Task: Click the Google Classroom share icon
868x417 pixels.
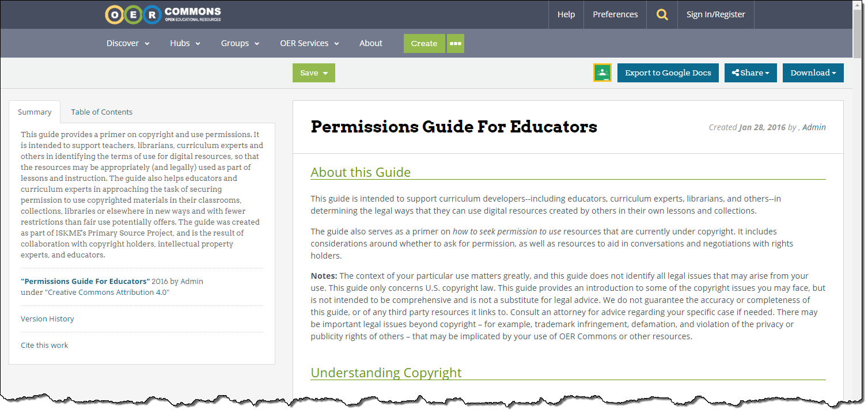Action: click(602, 73)
